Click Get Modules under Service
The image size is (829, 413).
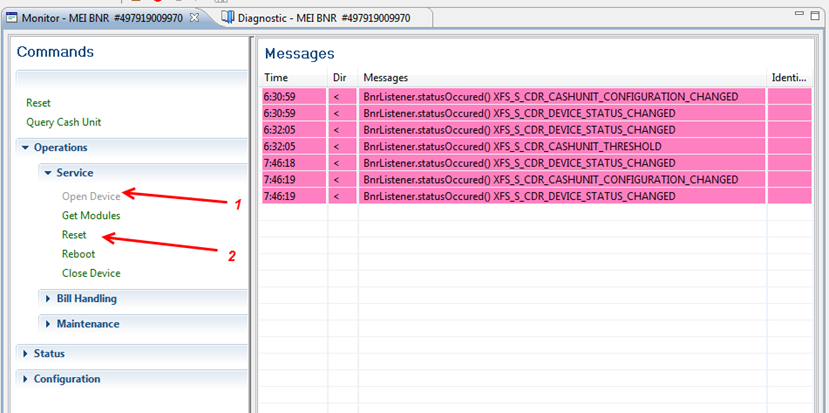(91, 215)
